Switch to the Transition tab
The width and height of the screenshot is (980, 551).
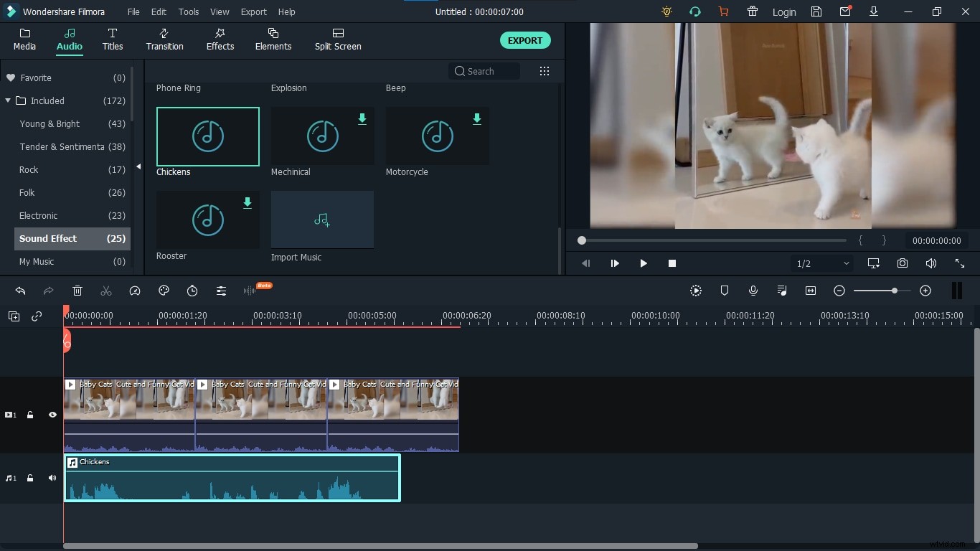(164, 39)
